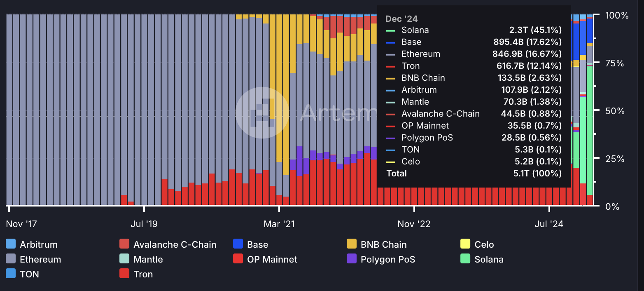The image size is (644, 291).
Task: Toggle the Mantle legend swatch
Action: [x=124, y=259]
